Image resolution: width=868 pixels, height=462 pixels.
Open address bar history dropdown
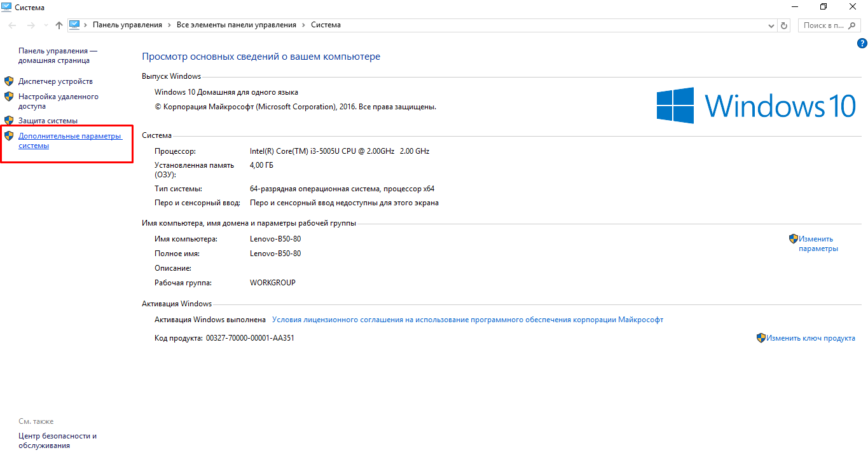point(771,25)
